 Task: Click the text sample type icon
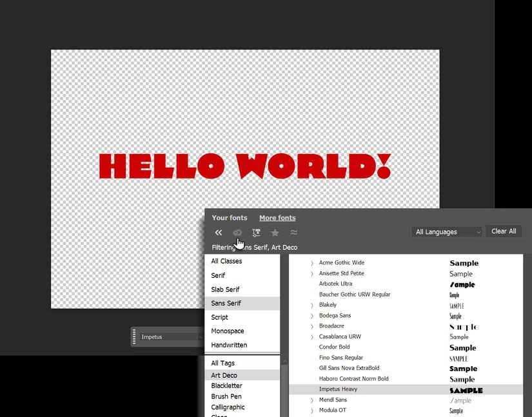256,232
